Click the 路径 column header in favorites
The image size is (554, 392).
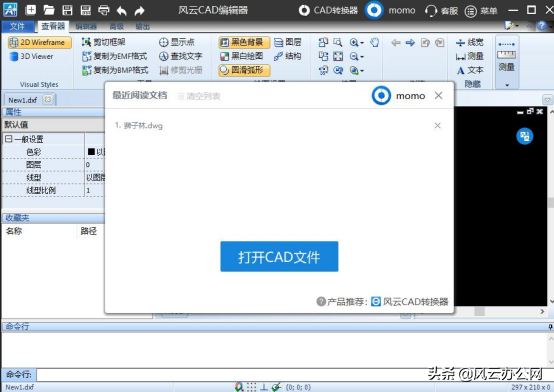pyautogui.click(x=88, y=231)
